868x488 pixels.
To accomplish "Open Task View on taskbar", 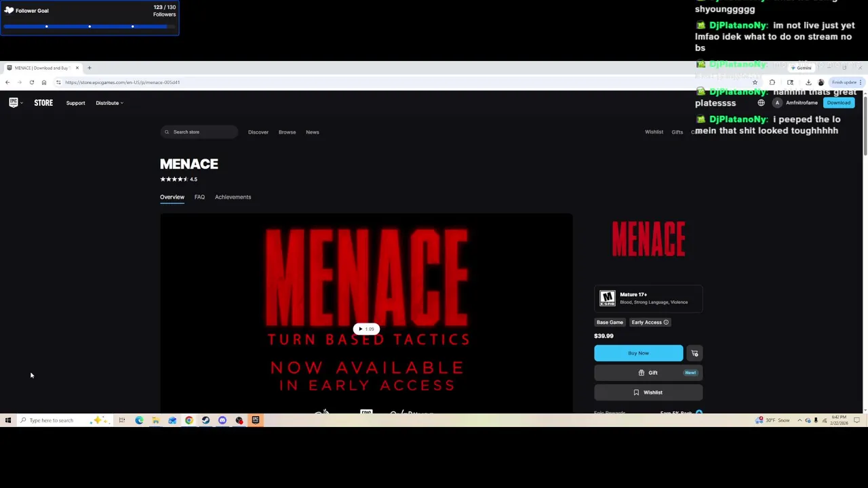I will [122, 420].
